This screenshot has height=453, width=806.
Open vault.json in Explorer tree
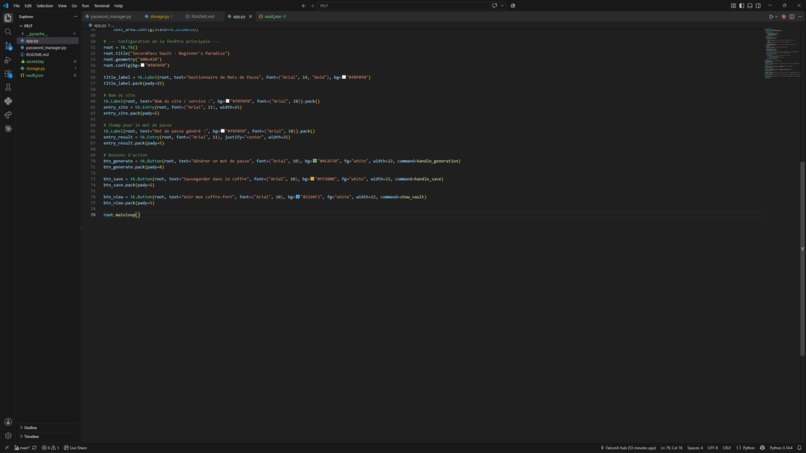(x=34, y=75)
